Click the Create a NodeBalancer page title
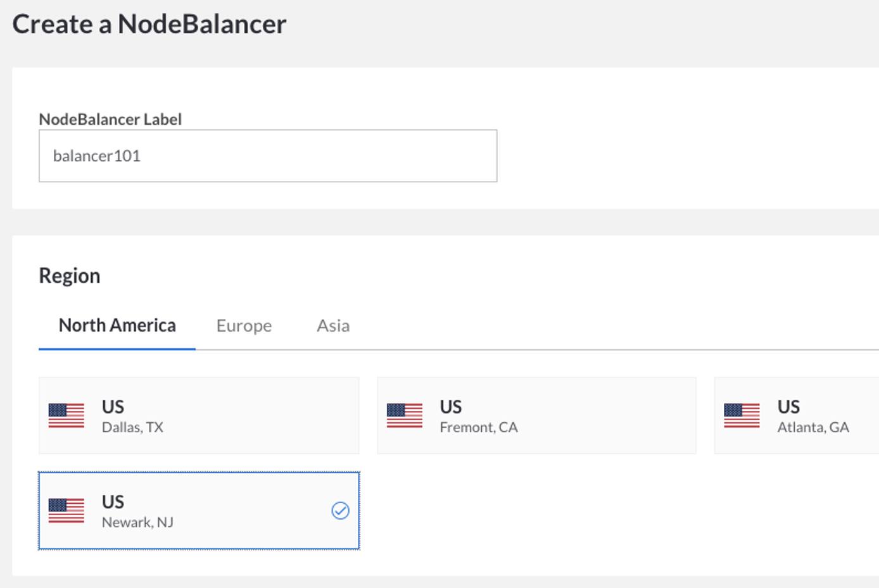The height and width of the screenshot is (588, 879). click(x=149, y=23)
